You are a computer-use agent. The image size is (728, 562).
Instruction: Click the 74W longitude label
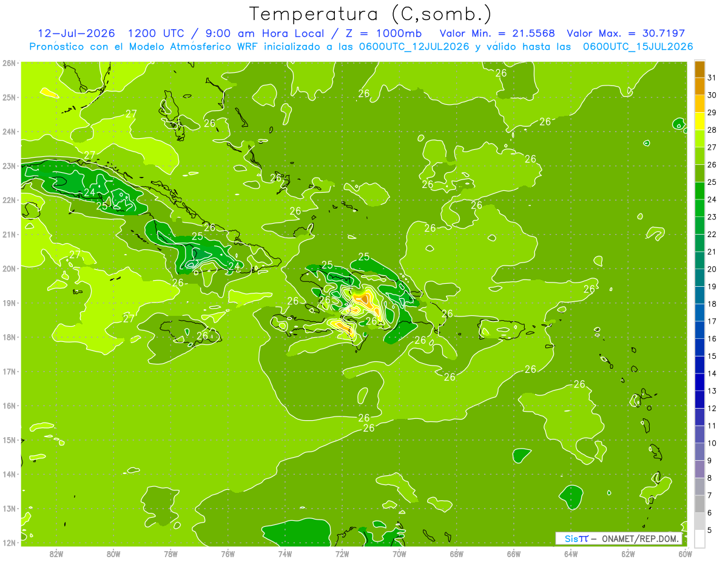tap(285, 554)
